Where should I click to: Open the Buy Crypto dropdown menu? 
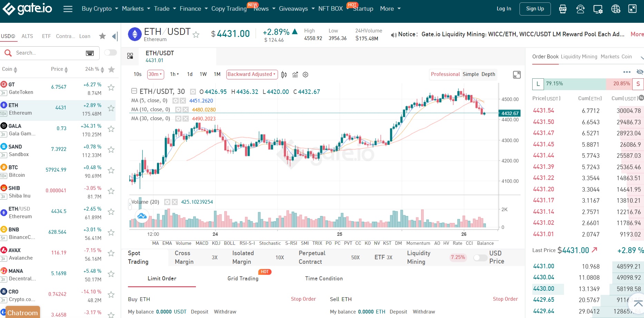coord(100,9)
